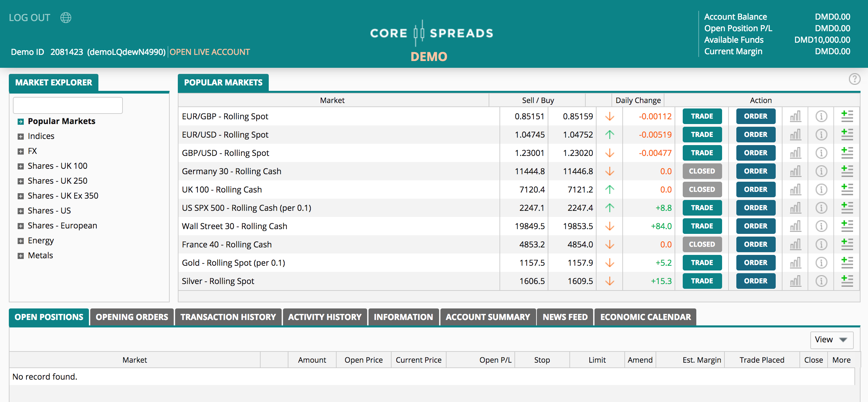Expand the FX category

point(21,152)
